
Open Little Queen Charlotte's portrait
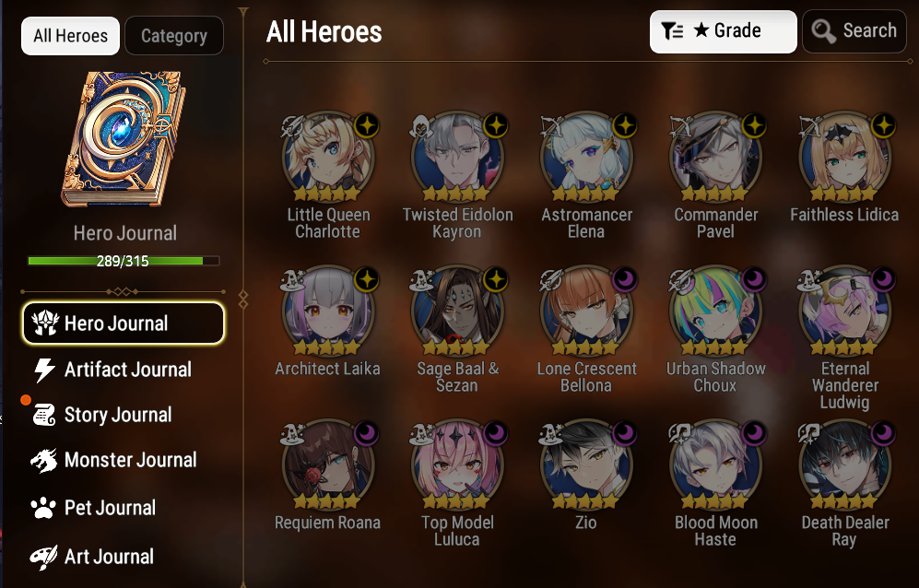click(x=328, y=157)
